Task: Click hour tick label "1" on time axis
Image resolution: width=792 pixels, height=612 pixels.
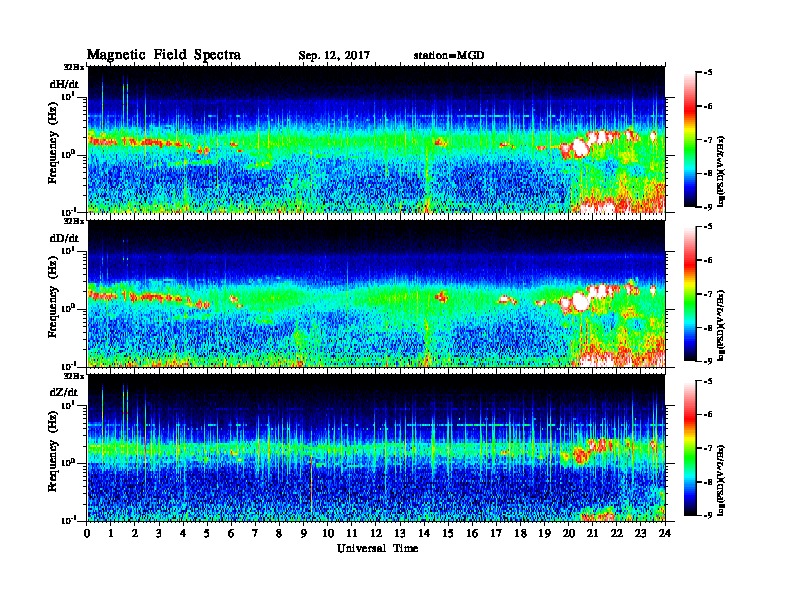Action: 111,533
